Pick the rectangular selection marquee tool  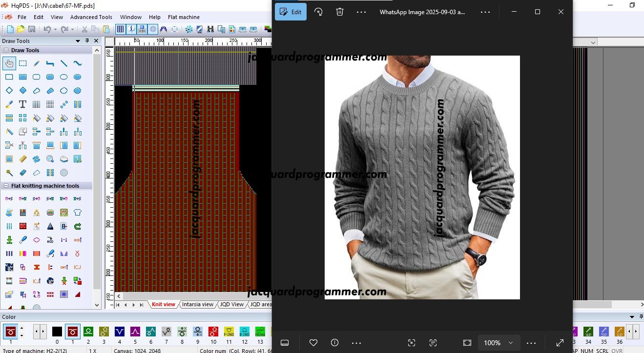(22, 63)
